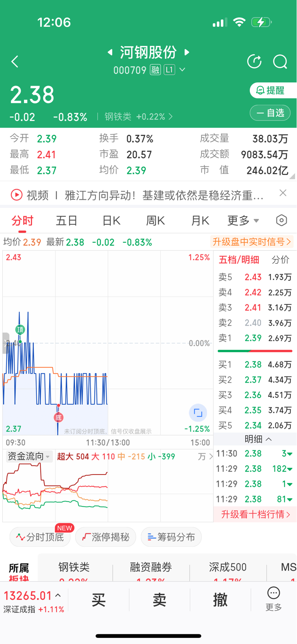Open 分时顶底 feature button
Viewport: 297px width, 644px height.
click(40, 537)
